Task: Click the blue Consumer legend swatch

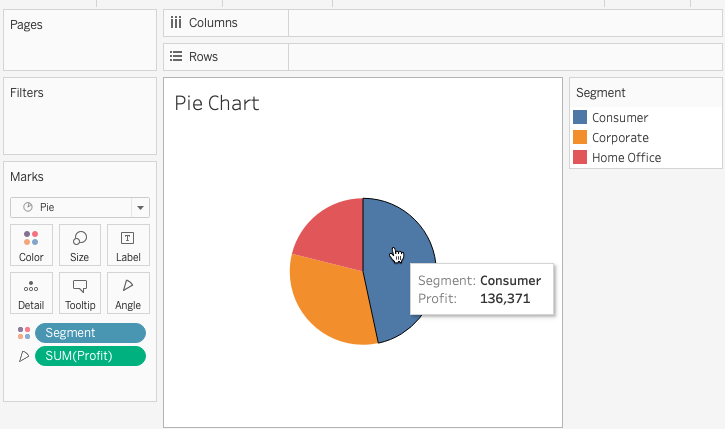Action: click(580, 118)
